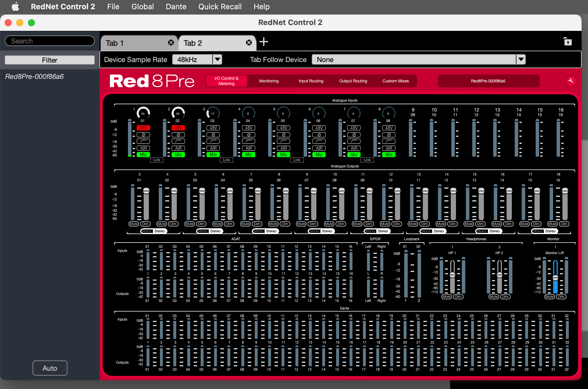This screenshot has width=588, height=389.
Task: Click the padlock icon at top right
Action: 567,41
